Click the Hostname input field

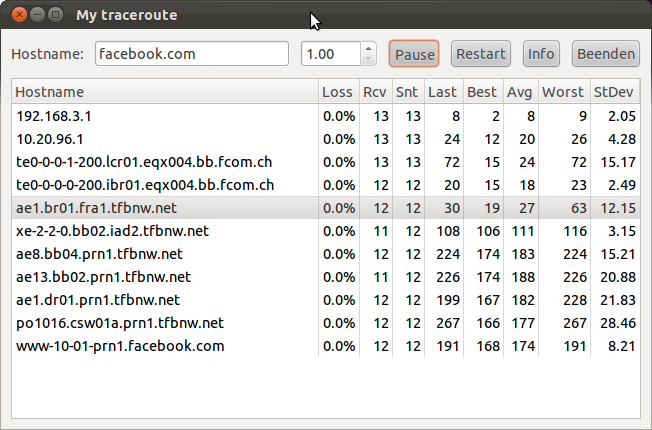[191, 54]
